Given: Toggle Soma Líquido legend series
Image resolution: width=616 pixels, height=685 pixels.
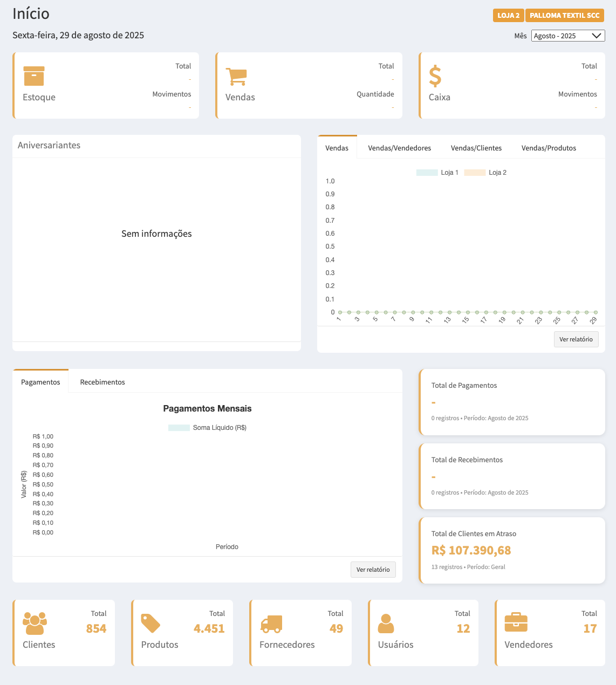Looking at the screenshot, I should click(207, 428).
